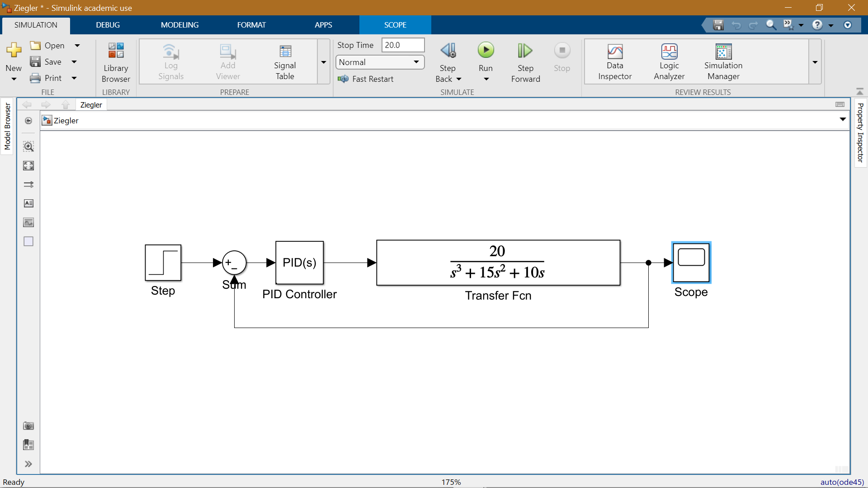The height and width of the screenshot is (488, 868).
Task: Click the Zoom in tool in palette
Action: [28, 146]
